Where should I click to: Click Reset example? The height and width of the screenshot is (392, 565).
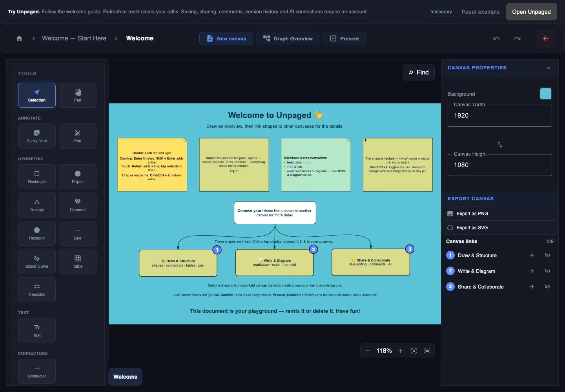(481, 12)
